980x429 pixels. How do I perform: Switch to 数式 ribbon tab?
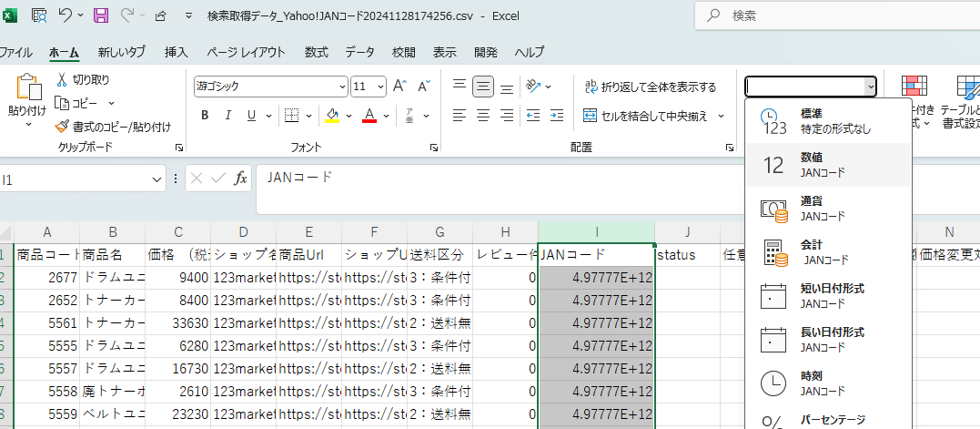317,52
